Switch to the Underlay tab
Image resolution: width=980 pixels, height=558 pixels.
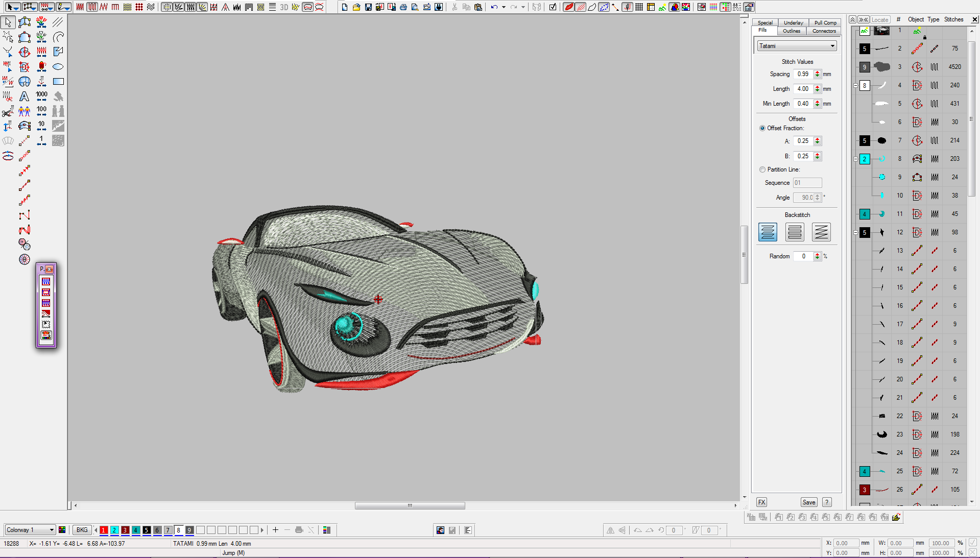[x=793, y=22]
